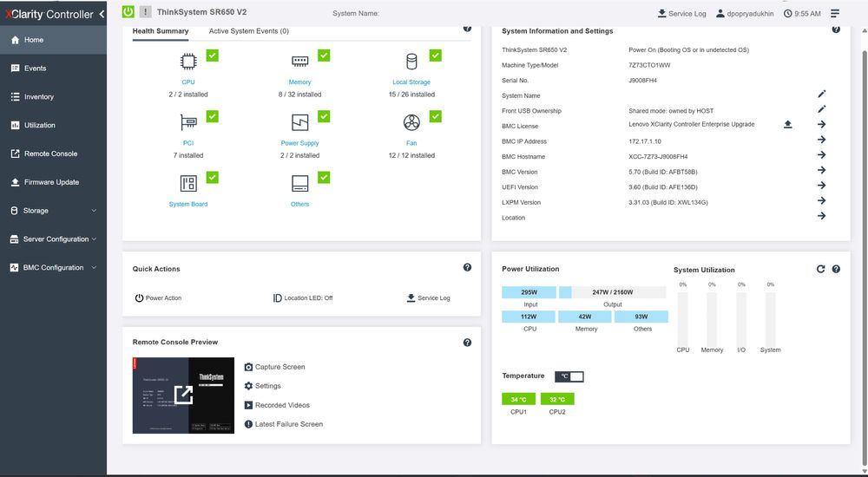Toggle temperature unit Celsius switch

click(x=569, y=376)
